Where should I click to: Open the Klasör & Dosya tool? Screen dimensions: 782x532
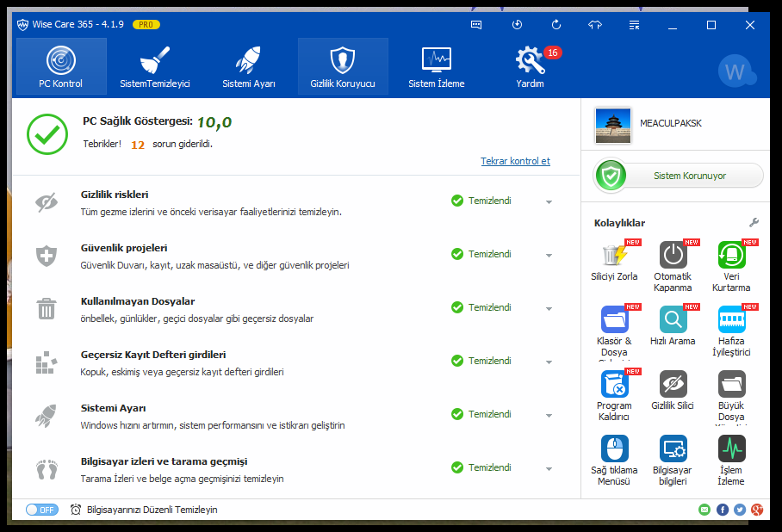point(614,331)
